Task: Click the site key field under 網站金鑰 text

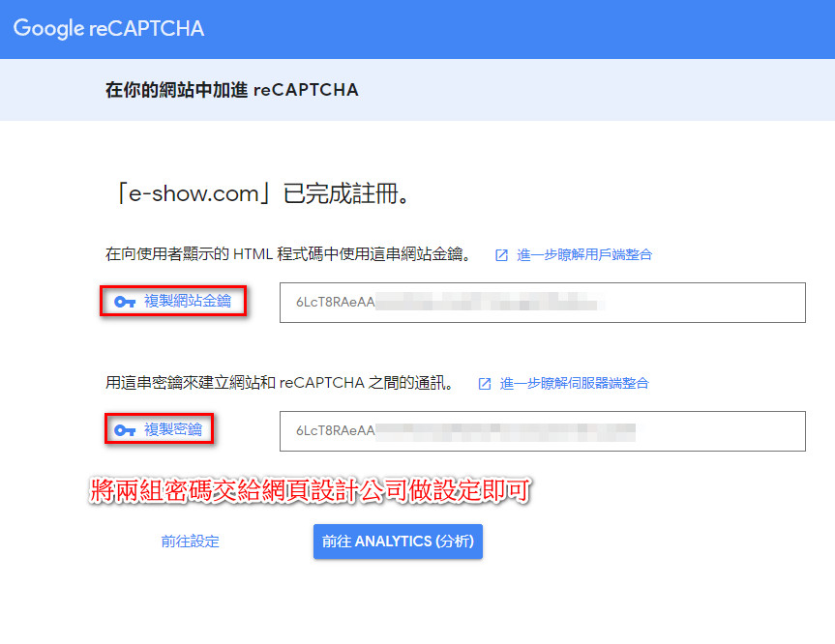Action: point(542,303)
